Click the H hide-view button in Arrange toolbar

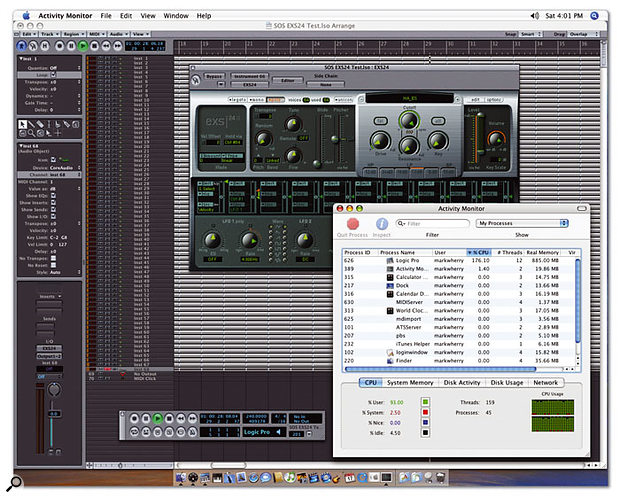click(x=45, y=46)
